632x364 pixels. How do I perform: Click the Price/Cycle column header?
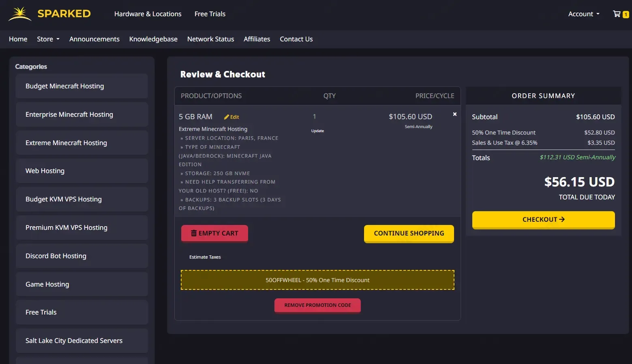click(x=435, y=96)
